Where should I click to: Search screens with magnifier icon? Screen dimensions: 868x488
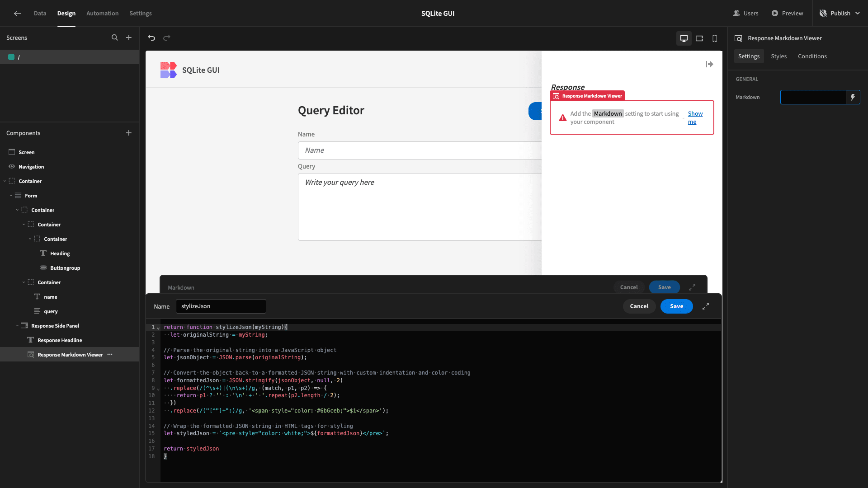point(115,38)
